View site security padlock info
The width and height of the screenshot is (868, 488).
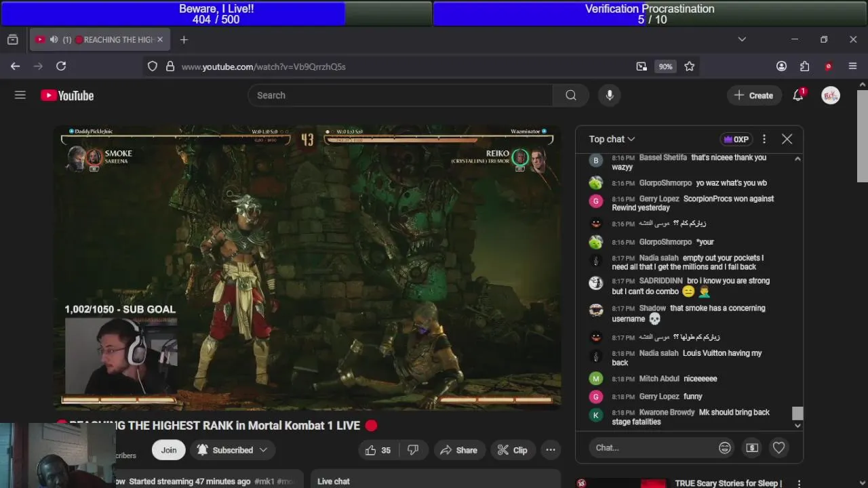[170, 66]
